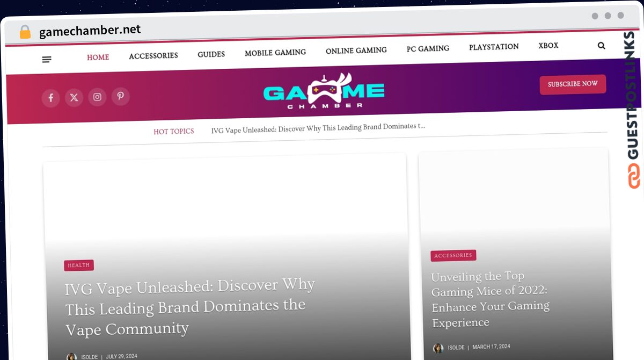Click the search magnifier icon
The width and height of the screenshot is (644, 360).
pos(601,46)
